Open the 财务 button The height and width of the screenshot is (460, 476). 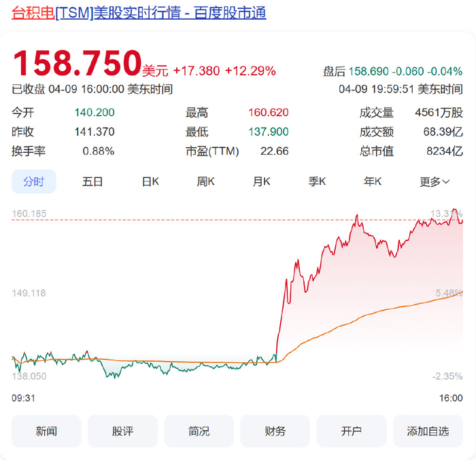click(275, 431)
